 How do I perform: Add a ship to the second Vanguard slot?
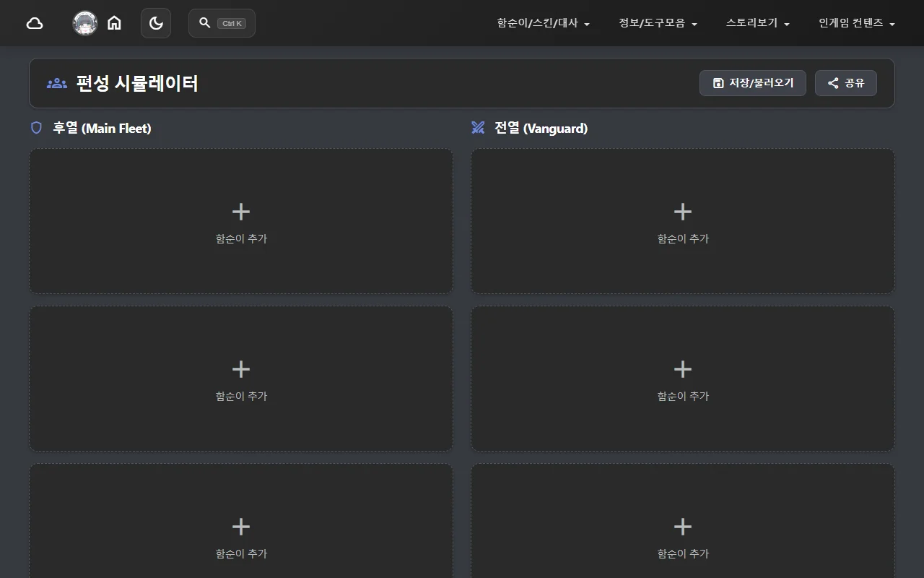tap(683, 379)
